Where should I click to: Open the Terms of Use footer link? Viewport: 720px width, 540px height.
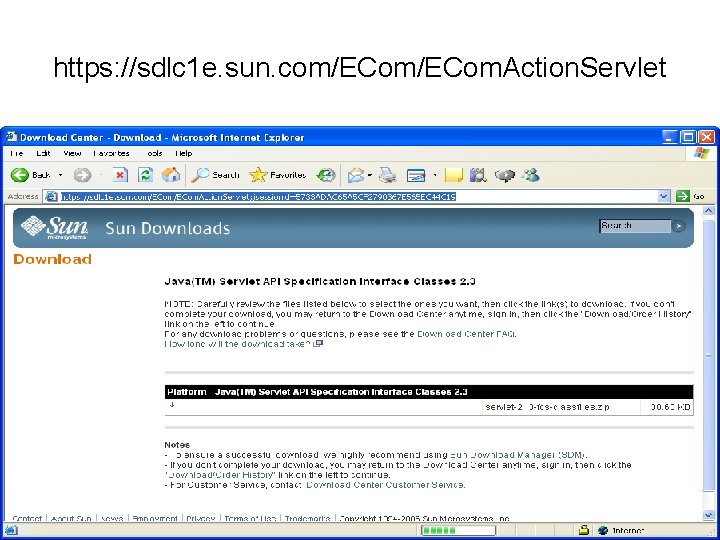[x=250, y=518]
